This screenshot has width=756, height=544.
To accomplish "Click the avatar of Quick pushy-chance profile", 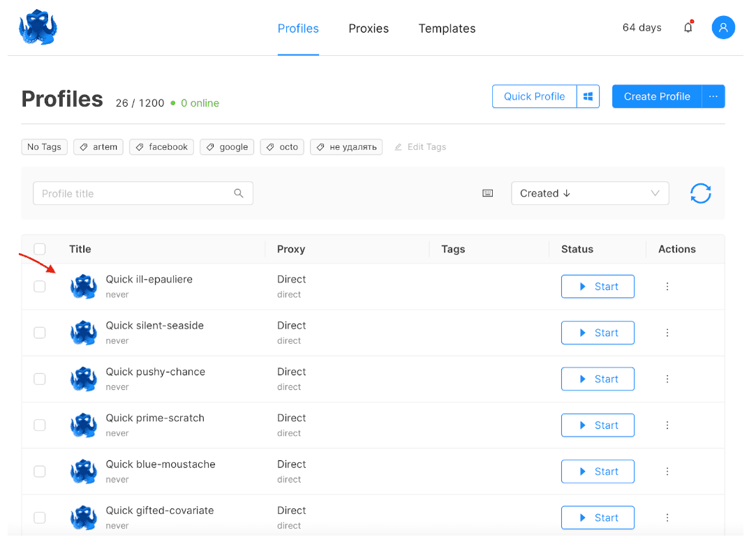I will (x=84, y=379).
